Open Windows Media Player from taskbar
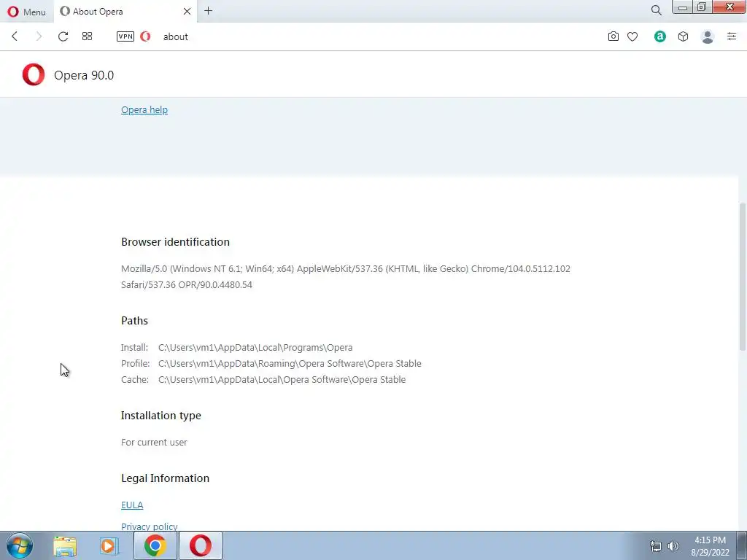The image size is (747, 560). click(x=109, y=546)
